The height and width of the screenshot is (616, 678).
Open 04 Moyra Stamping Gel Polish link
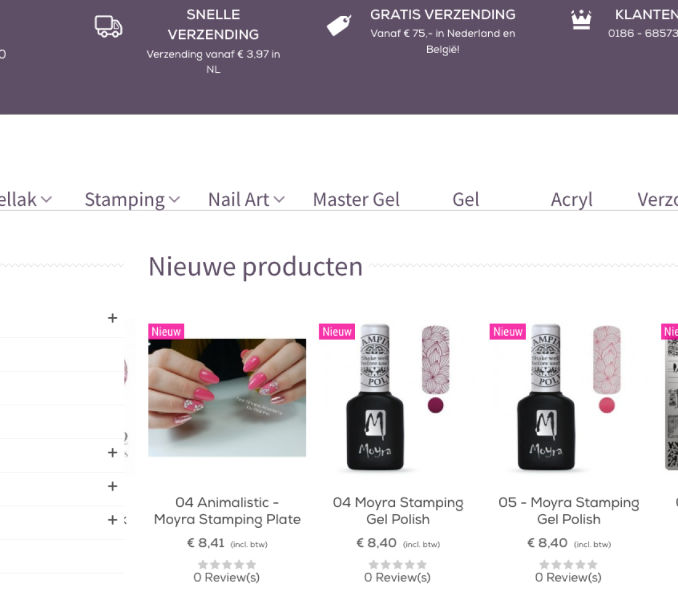click(x=398, y=511)
